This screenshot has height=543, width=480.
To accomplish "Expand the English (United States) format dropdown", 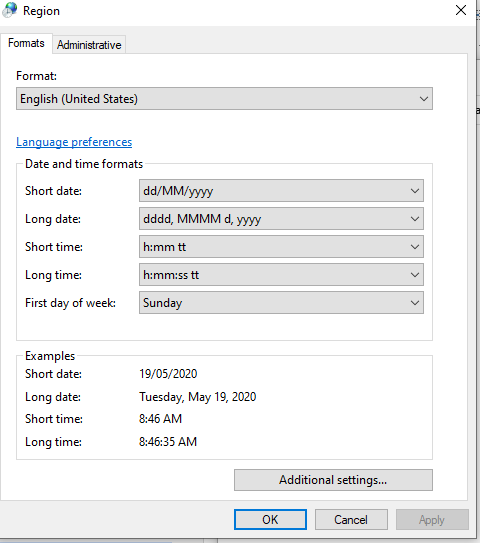I will click(224, 99).
